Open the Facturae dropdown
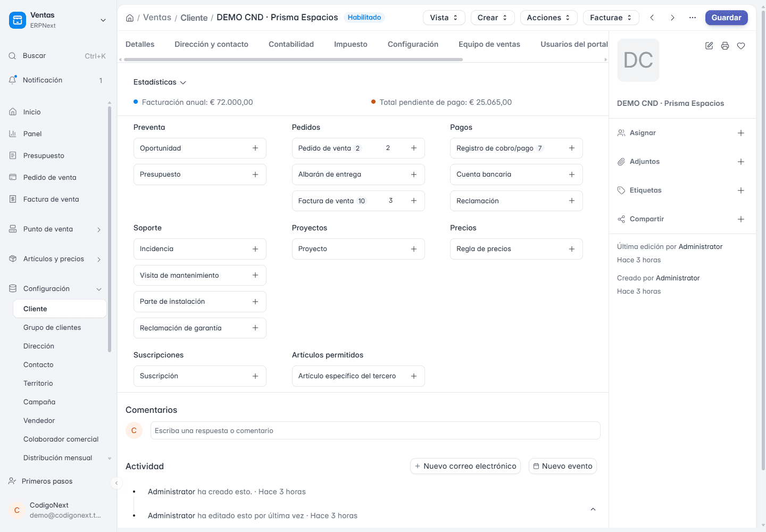The image size is (766, 532). (611, 18)
